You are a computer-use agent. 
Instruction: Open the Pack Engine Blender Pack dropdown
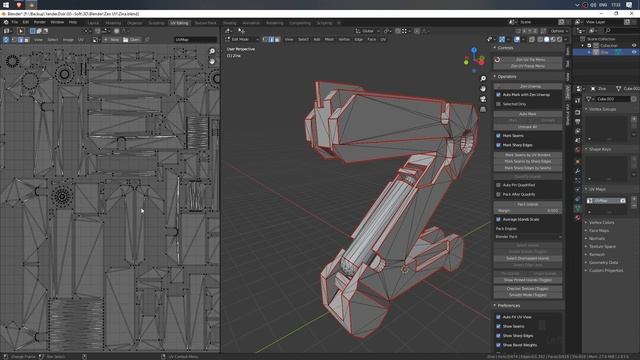pos(528,237)
